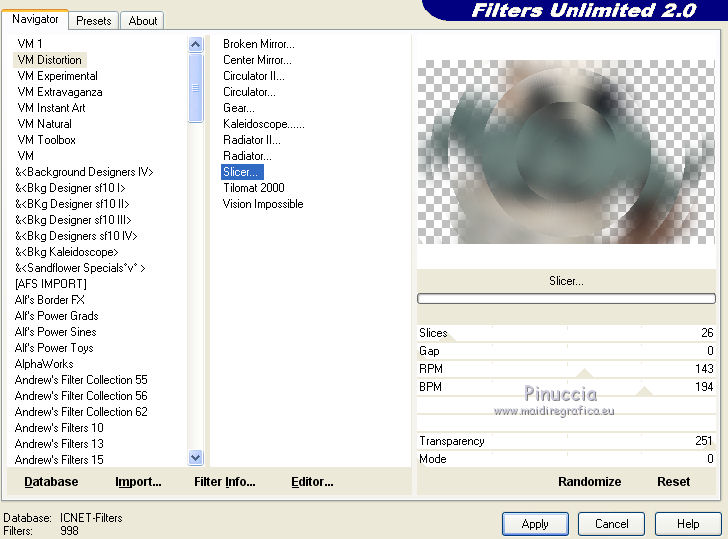
Task: Open the Database option
Action: [51, 481]
